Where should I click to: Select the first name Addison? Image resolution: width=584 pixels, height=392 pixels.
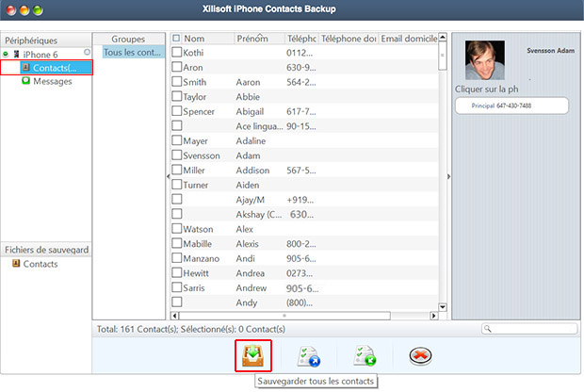click(x=252, y=171)
